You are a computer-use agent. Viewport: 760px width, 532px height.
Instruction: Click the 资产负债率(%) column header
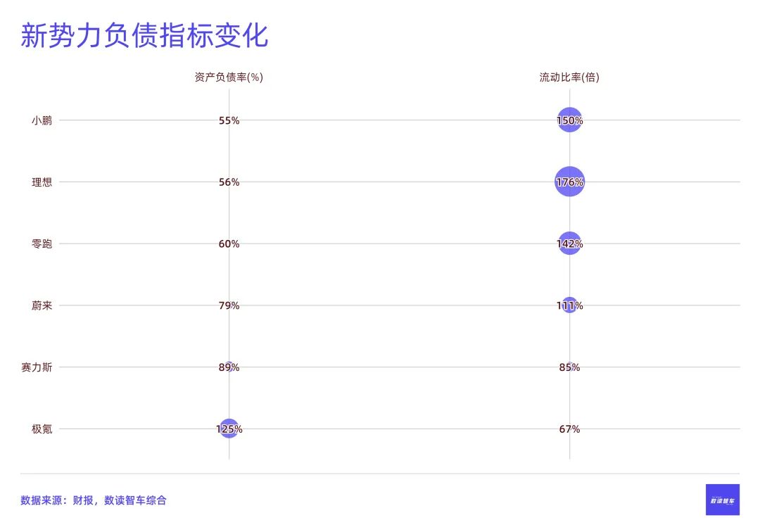[229, 77]
